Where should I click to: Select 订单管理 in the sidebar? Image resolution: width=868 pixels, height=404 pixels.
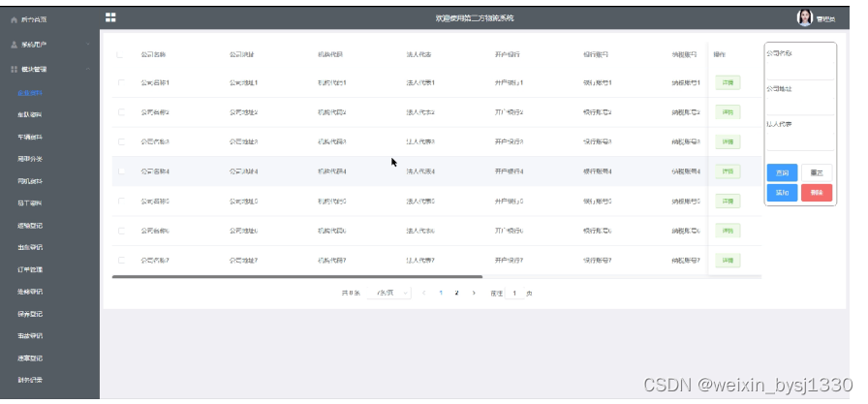point(30,269)
